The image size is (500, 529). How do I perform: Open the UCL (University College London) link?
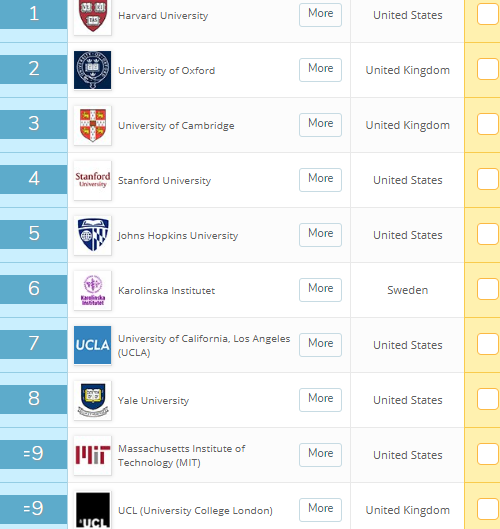195,510
